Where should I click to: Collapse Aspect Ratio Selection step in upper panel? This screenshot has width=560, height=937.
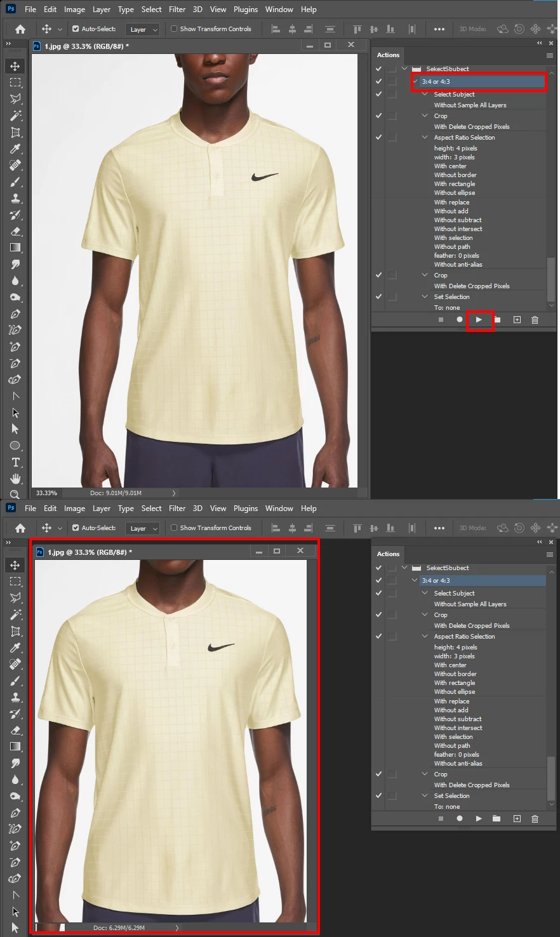(x=425, y=137)
